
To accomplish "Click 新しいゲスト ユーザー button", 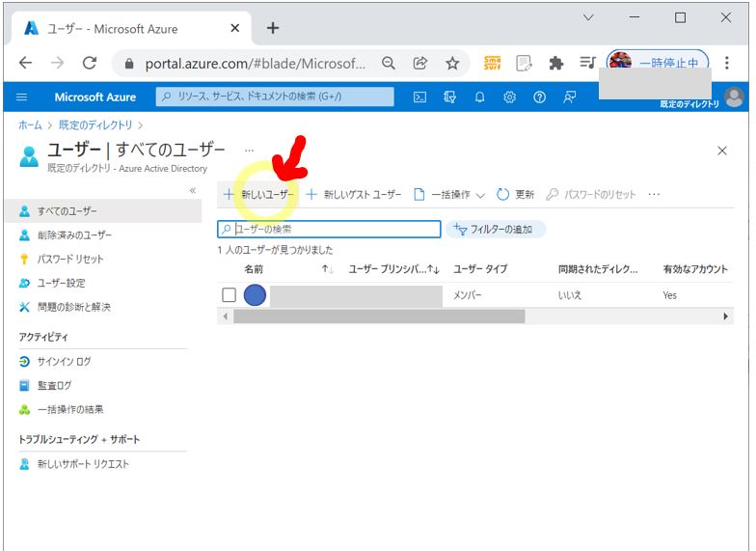I will [354, 195].
